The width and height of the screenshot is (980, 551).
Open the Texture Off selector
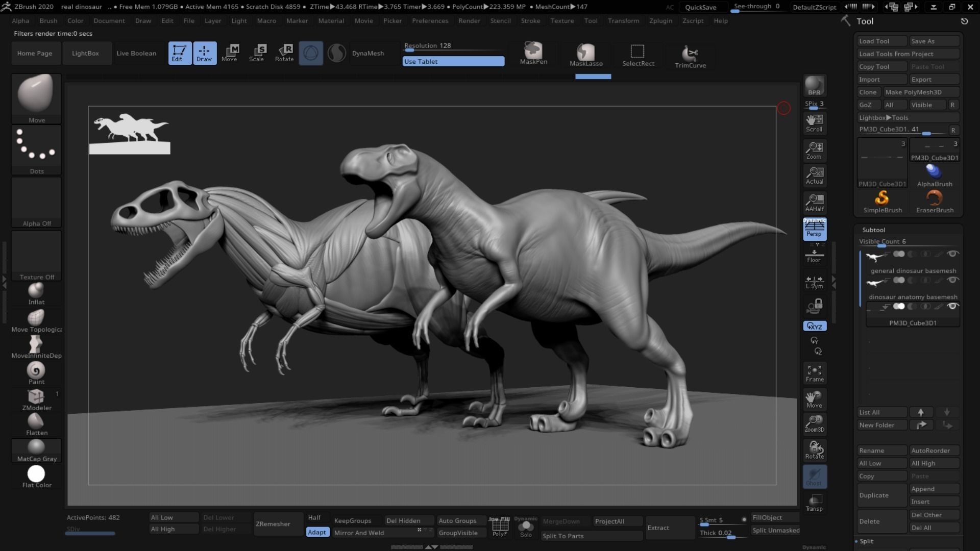coord(37,255)
